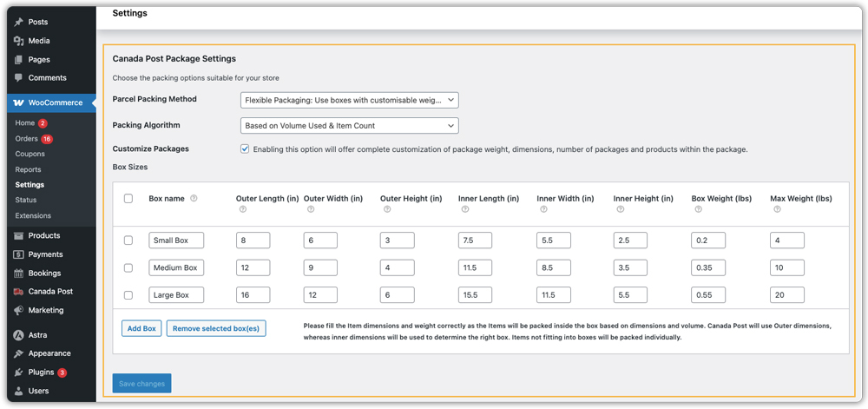Click Medium Box max weight field

pyautogui.click(x=787, y=267)
